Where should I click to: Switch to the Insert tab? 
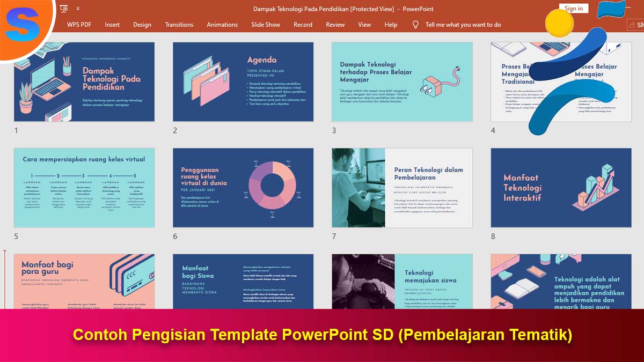tap(112, 25)
